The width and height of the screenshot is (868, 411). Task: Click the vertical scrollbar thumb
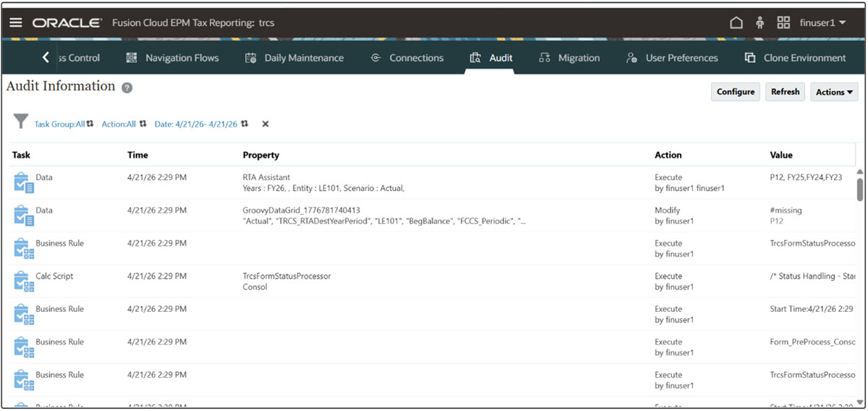point(860,190)
